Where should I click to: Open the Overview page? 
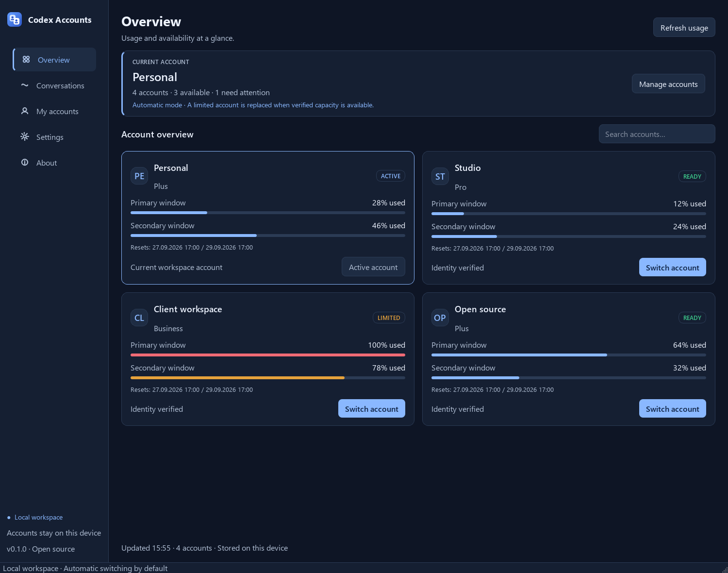[x=54, y=60]
